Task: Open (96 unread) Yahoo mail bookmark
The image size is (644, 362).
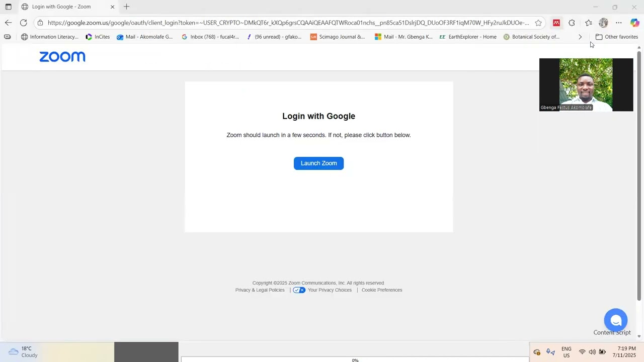Action: tap(274, 37)
